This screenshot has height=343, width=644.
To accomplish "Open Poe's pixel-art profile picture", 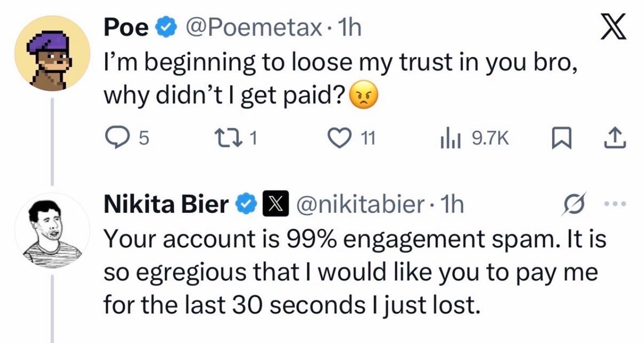I will [52, 53].
